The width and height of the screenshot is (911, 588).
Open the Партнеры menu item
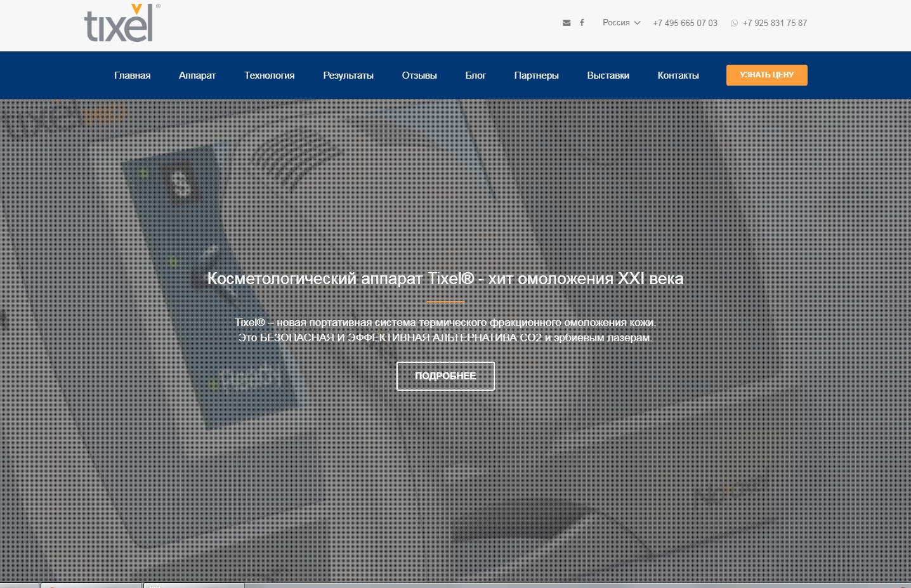point(537,75)
